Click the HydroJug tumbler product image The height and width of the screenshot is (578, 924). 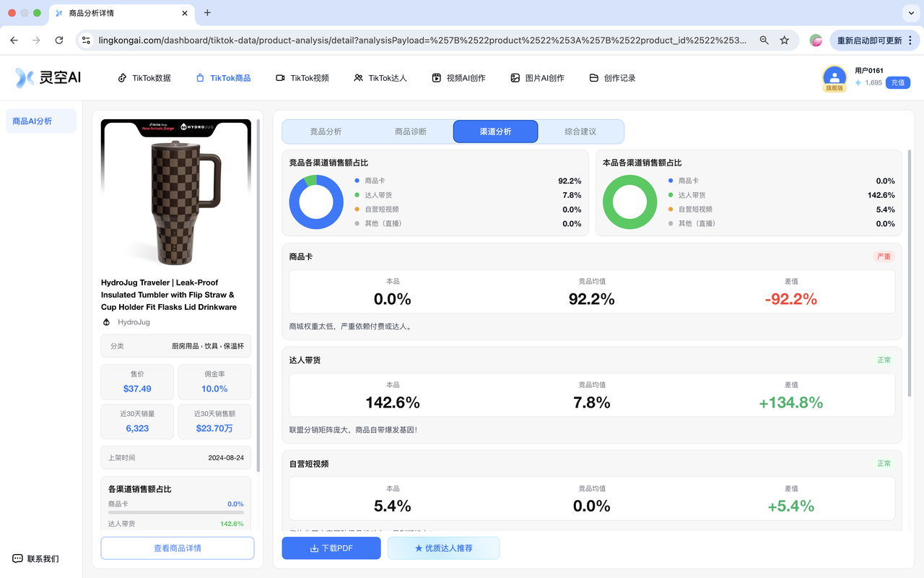pos(176,197)
